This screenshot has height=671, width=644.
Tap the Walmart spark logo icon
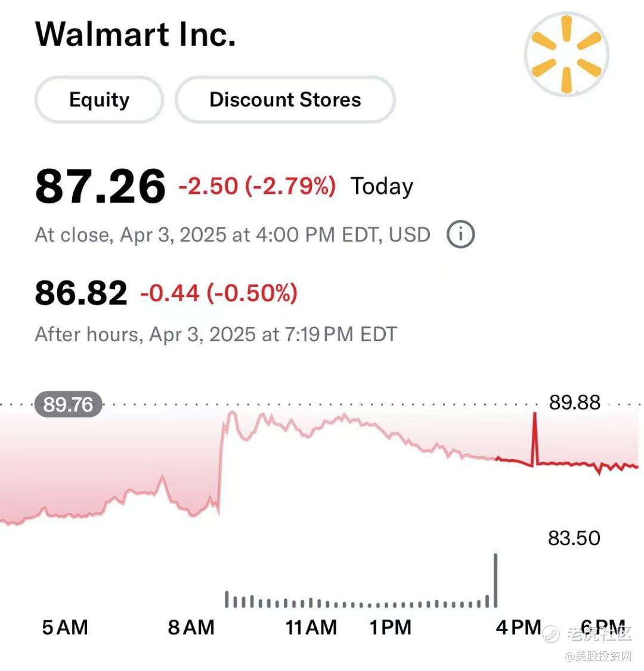pos(566,54)
